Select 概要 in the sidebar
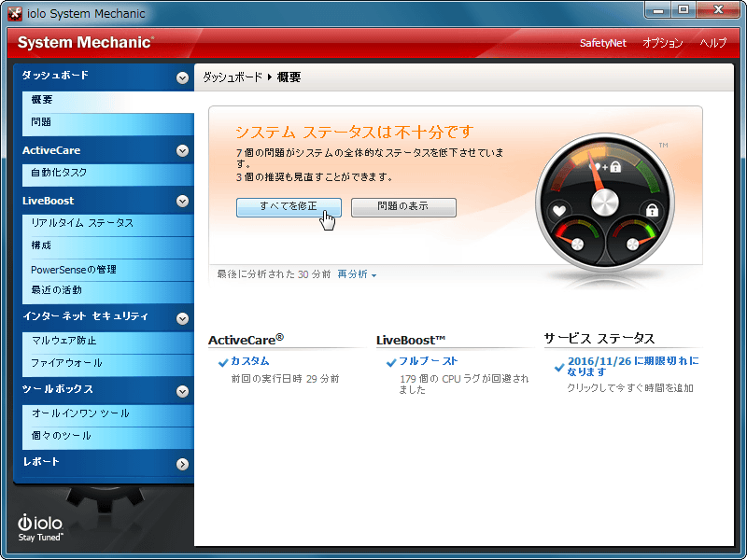Screen dimensions: 747x560 [108, 100]
